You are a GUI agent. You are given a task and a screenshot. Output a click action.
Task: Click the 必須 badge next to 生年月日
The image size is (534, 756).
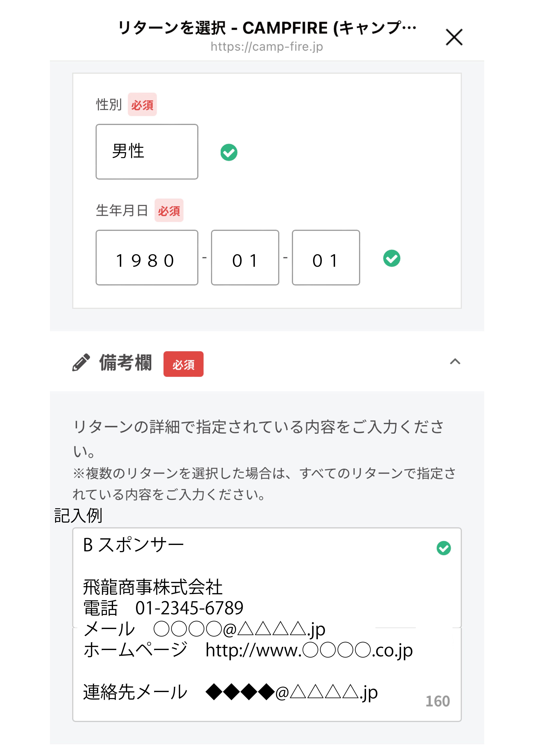(x=169, y=210)
